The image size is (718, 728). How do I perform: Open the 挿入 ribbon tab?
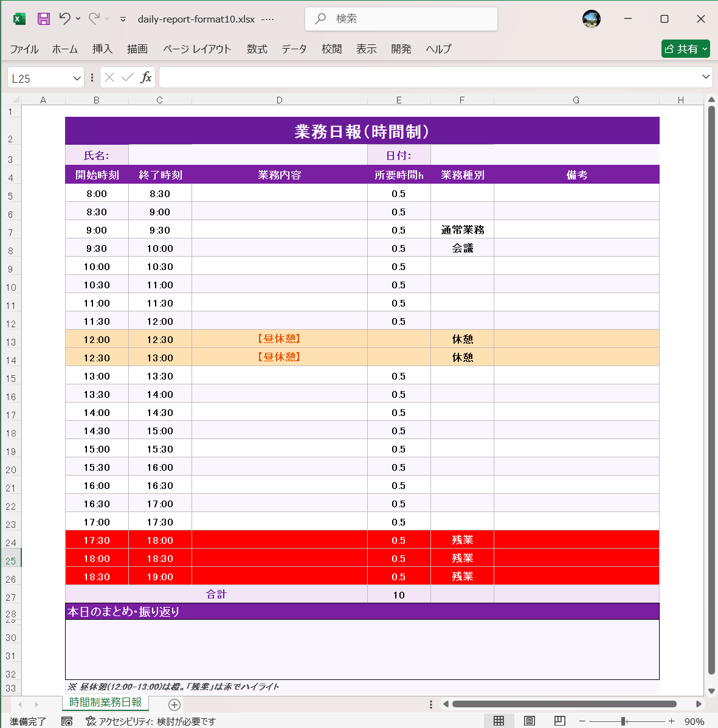[x=102, y=49]
